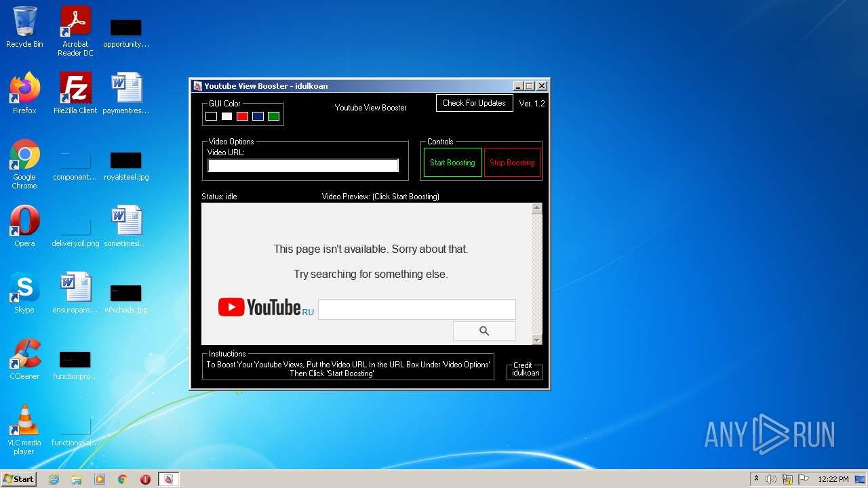868x488 pixels.
Task: Show hidden tray icons arrow
Action: [x=756, y=479]
